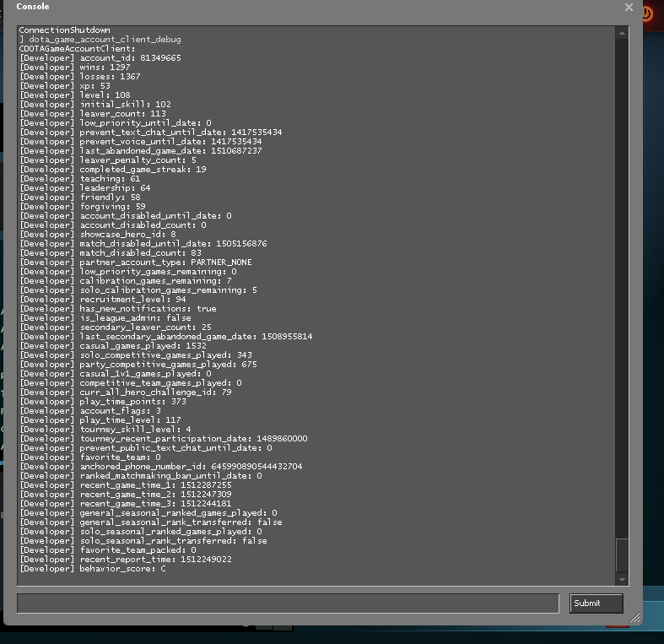
Task: Click 'party_competitive_games_played: 675' line
Action: [138, 365]
